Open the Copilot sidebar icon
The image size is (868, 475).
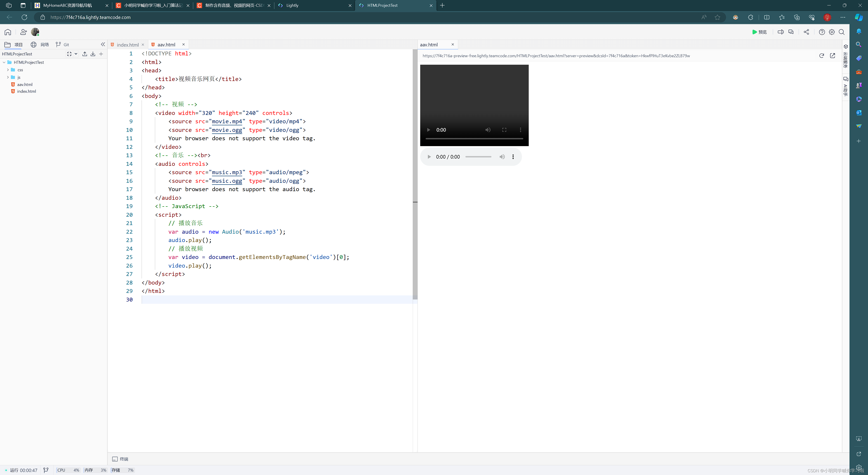pos(859,17)
